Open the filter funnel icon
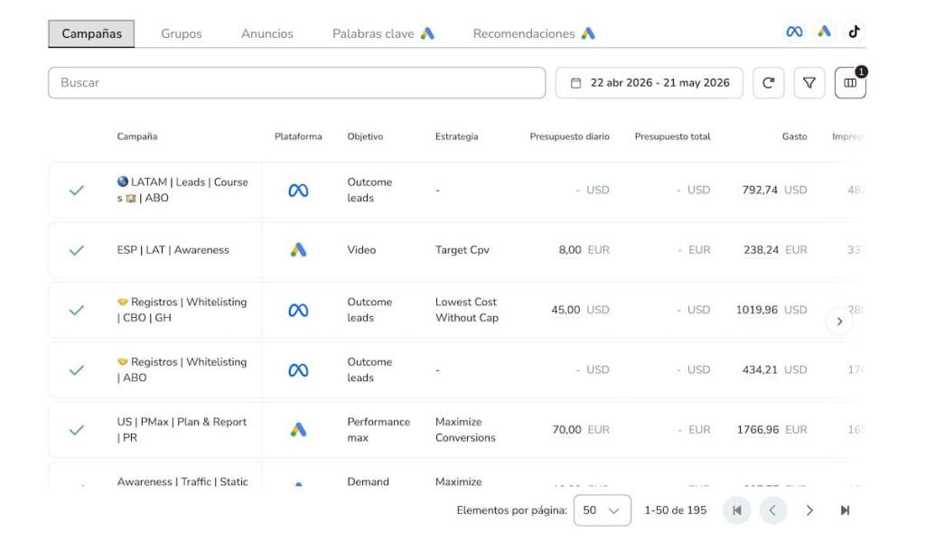 pyautogui.click(x=809, y=82)
